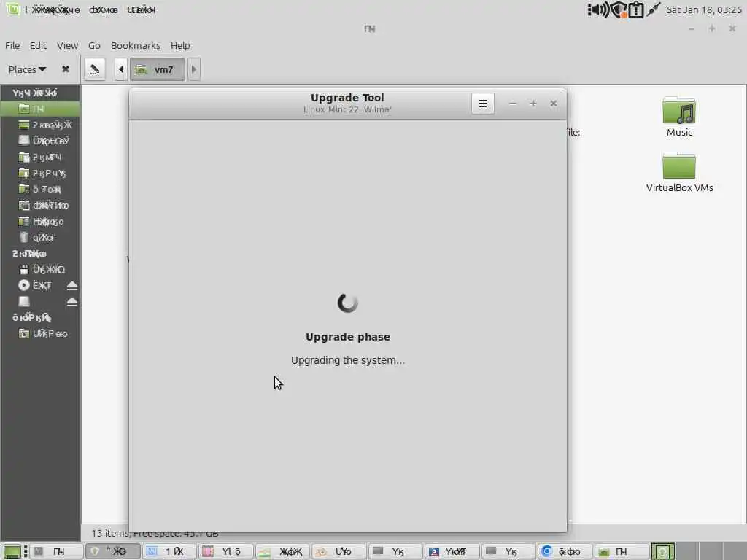Switch to the blue-icon taskbar window labeled 1

[169, 551]
